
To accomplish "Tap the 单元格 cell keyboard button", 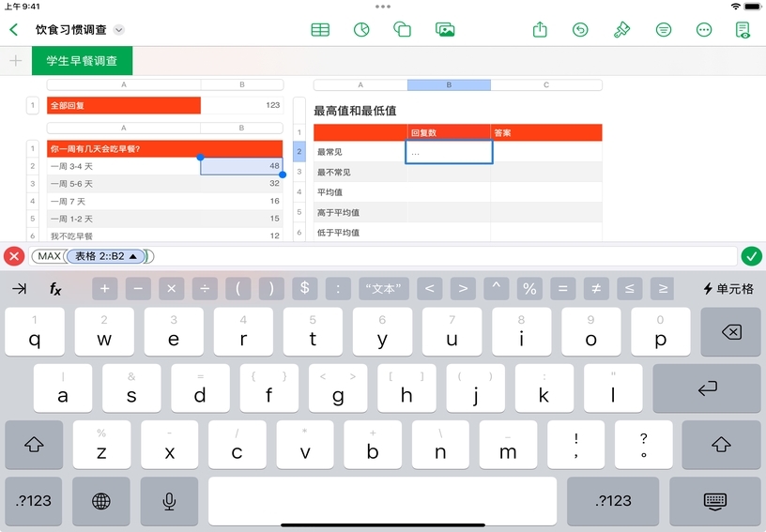I will point(728,289).
